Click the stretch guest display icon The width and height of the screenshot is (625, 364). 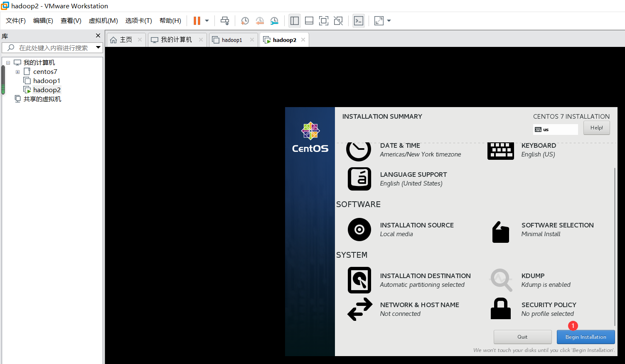379,21
